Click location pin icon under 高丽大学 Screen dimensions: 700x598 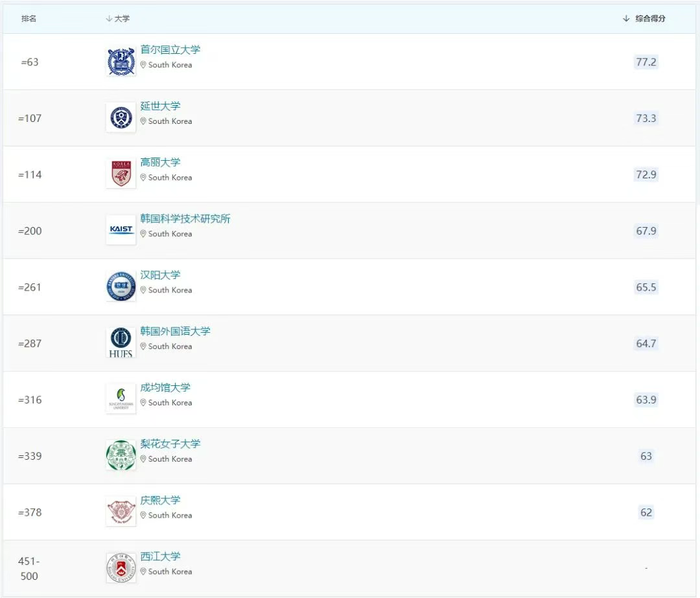(x=143, y=177)
